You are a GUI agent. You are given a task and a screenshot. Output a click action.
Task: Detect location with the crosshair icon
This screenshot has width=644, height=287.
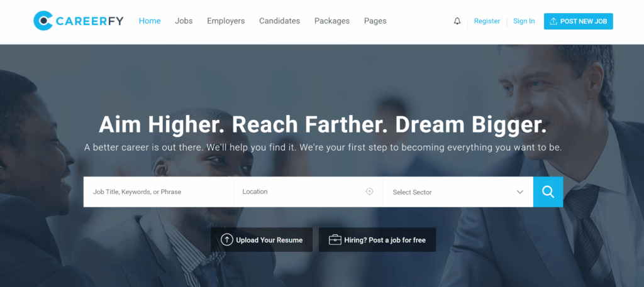point(369,192)
